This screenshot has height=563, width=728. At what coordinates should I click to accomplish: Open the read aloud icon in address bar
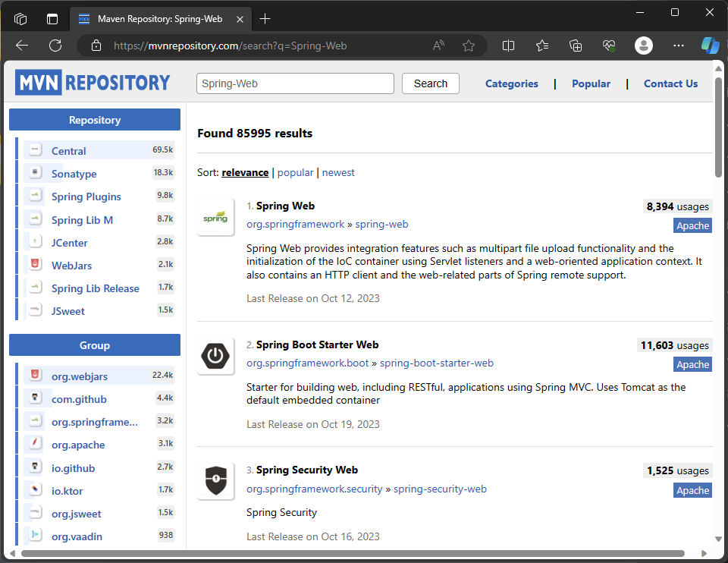click(438, 46)
